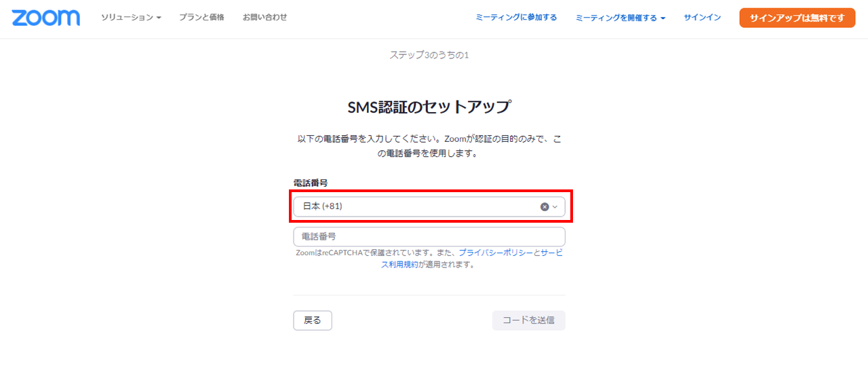Click the 戻る button

point(313,320)
